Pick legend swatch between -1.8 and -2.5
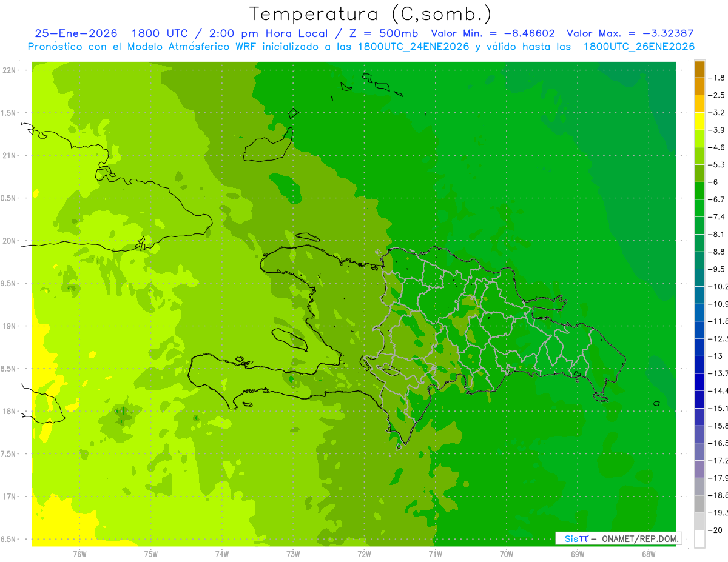This screenshot has height=562, width=728. (699, 86)
